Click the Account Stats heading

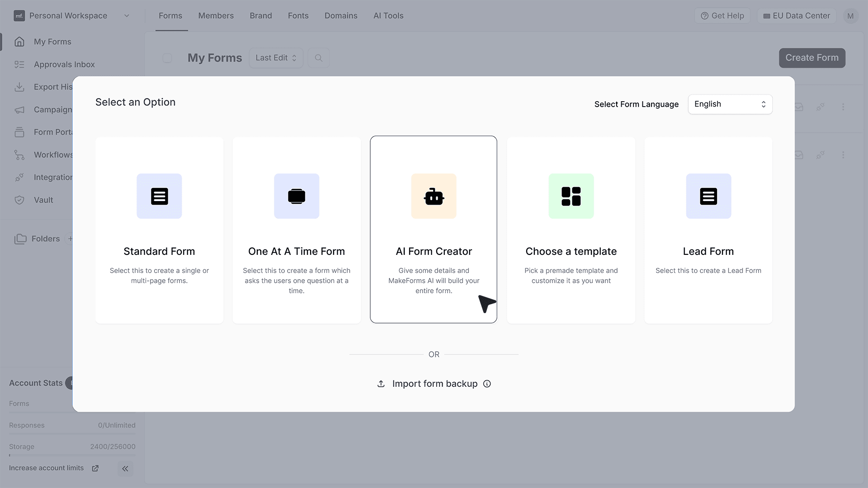(36, 383)
